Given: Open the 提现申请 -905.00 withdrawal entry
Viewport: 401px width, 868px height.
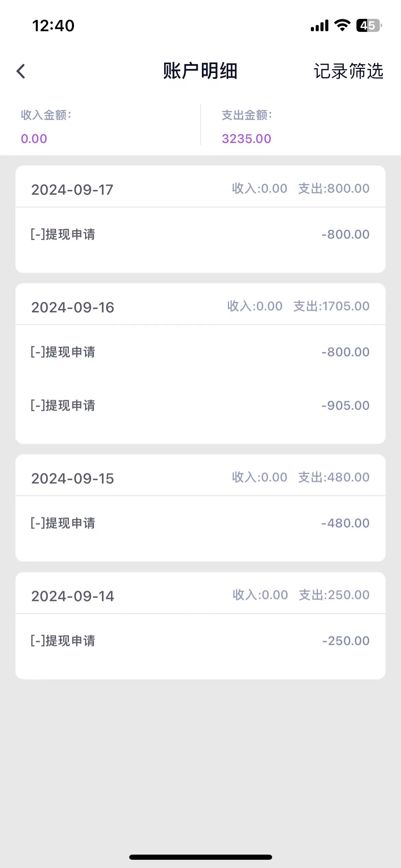Looking at the screenshot, I should pos(200,406).
